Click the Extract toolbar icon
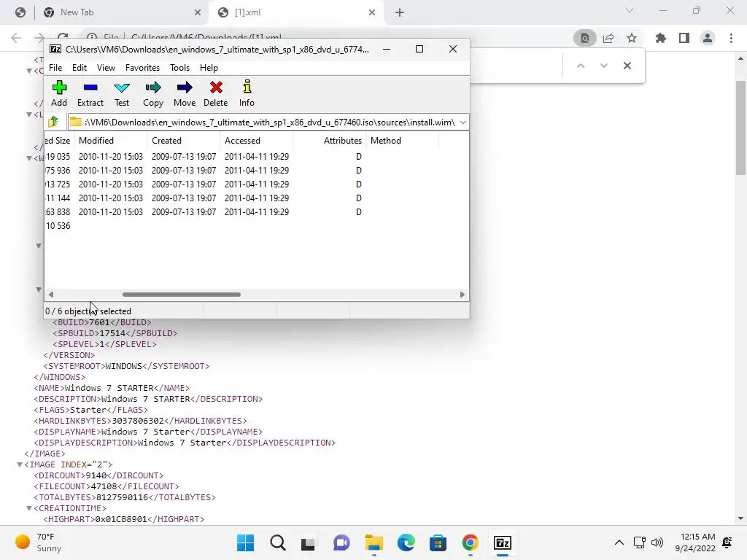The height and width of the screenshot is (560, 747). pos(90,93)
